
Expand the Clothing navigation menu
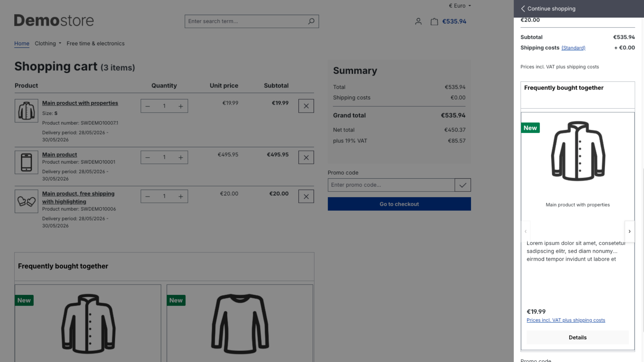pyautogui.click(x=48, y=44)
